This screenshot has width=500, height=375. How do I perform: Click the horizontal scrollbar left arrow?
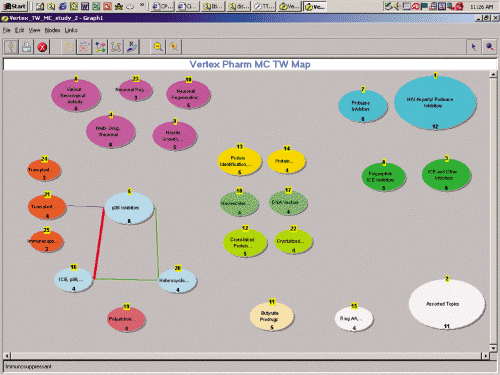7,356
